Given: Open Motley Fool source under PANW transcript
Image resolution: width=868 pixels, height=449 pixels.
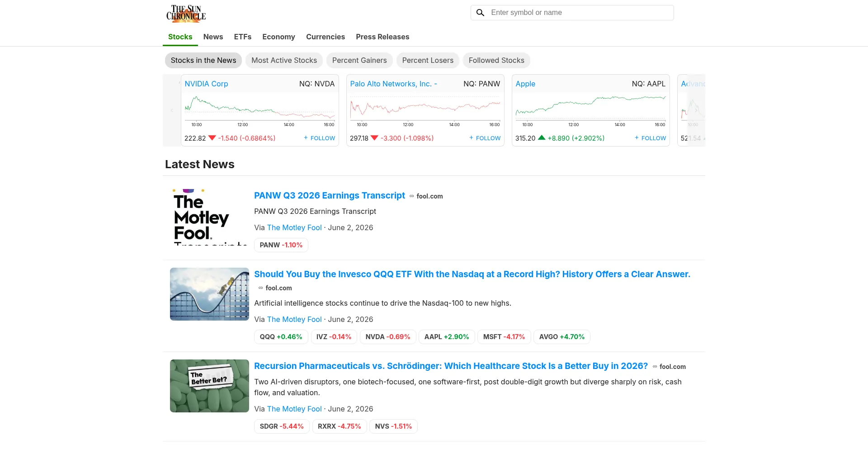Looking at the screenshot, I should coord(294,227).
